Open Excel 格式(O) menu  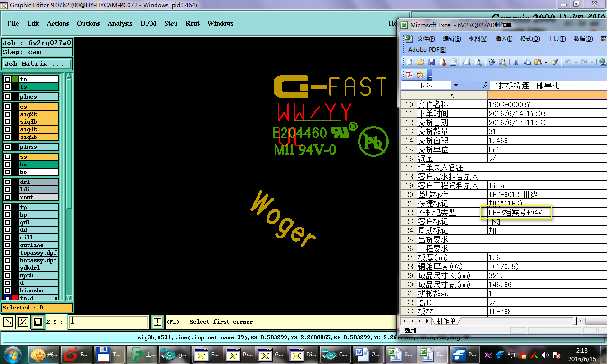(x=530, y=39)
